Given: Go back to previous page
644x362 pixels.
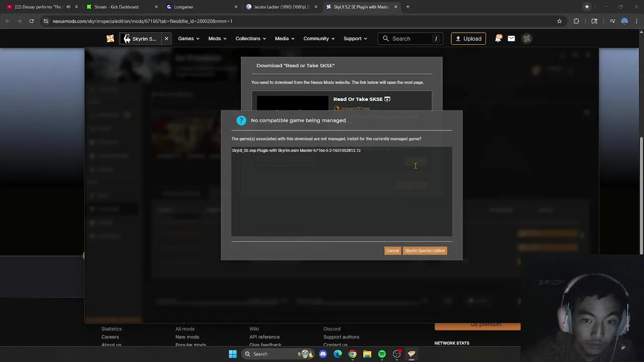Looking at the screenshot, I should point(7,21).
